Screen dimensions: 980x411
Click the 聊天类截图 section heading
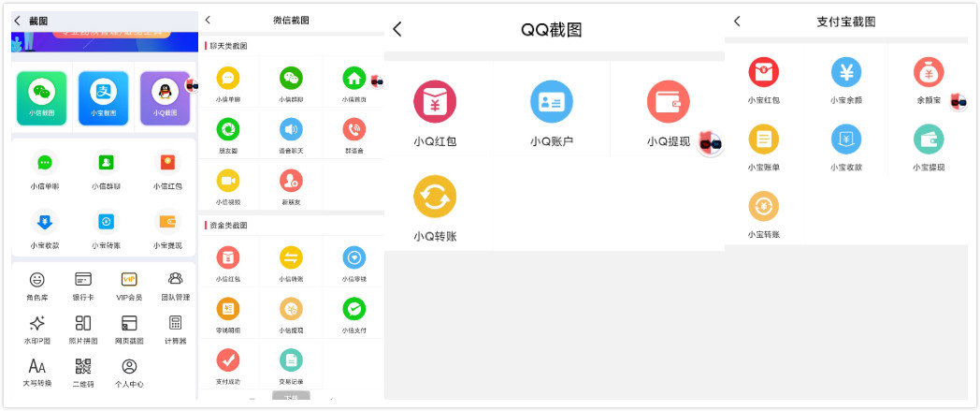click(x=227, y=46)
